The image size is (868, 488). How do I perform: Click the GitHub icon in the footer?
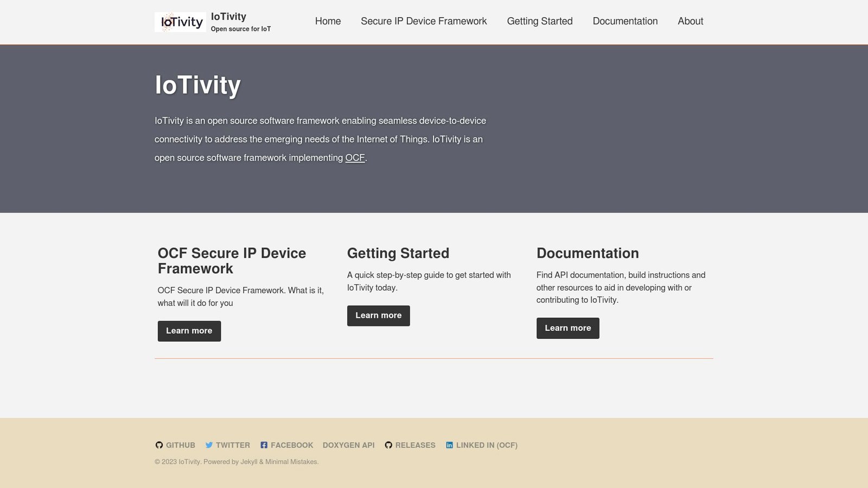[x=159, y=445]
